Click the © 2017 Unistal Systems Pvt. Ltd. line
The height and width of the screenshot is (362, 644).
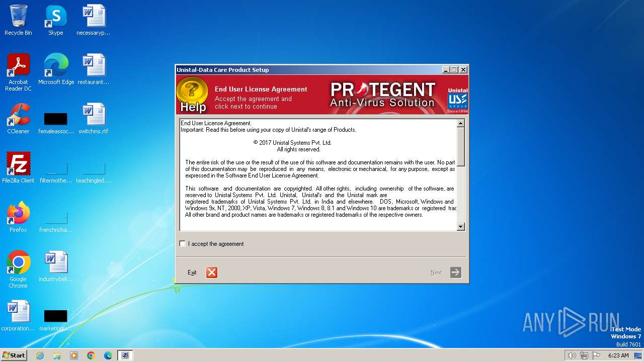(292, 143)
